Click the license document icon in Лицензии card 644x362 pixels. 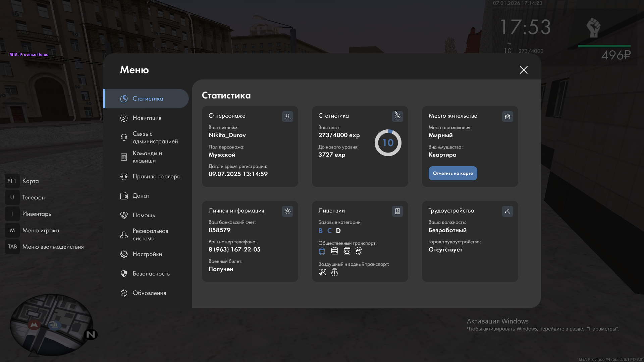[x=397, y=211]
